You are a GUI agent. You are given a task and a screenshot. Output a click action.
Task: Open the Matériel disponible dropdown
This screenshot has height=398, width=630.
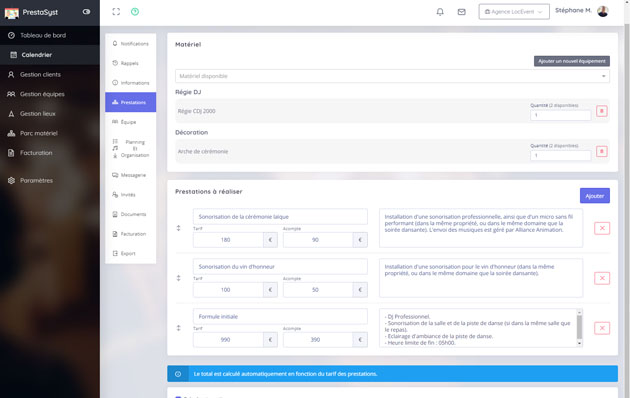[392, 76]
